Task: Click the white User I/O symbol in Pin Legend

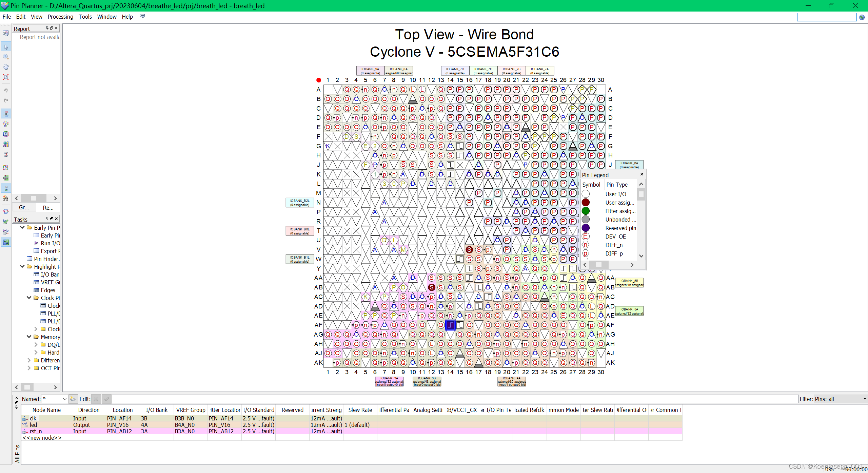Action: click(x=586, y=194)
